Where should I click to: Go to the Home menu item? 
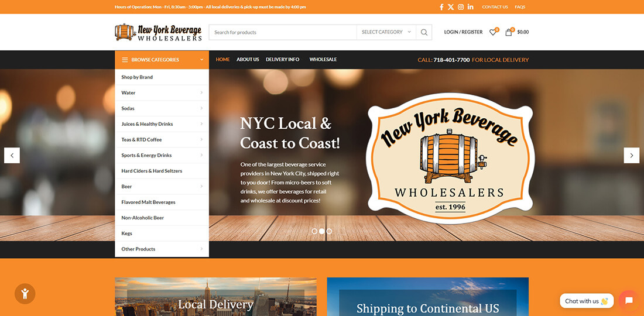[x=222, y=60]
